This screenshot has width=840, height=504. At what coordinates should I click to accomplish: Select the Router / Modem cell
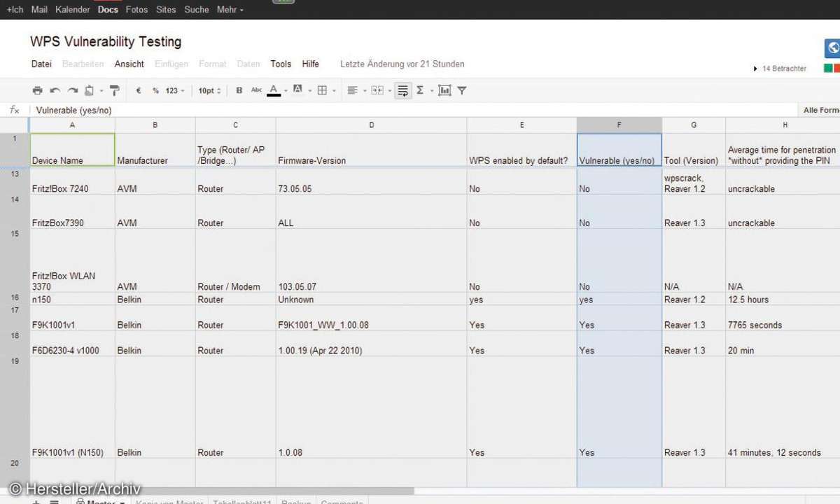236,260
